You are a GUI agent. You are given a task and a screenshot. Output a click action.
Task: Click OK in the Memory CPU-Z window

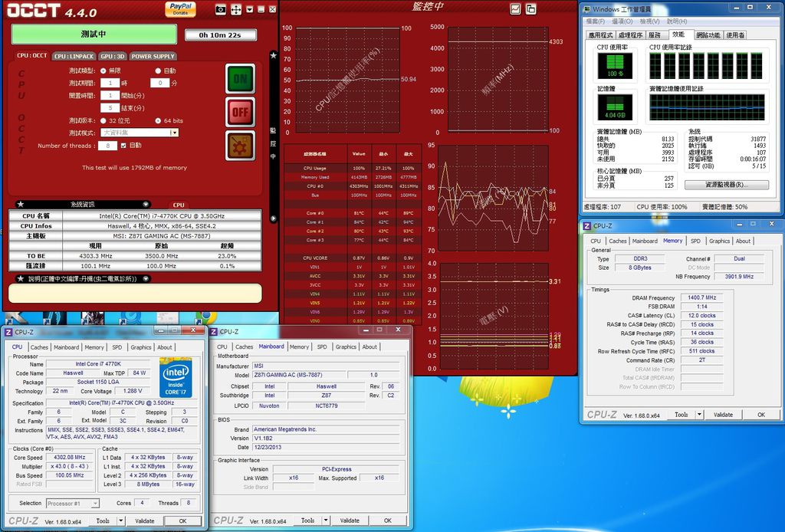click(761, 415)
